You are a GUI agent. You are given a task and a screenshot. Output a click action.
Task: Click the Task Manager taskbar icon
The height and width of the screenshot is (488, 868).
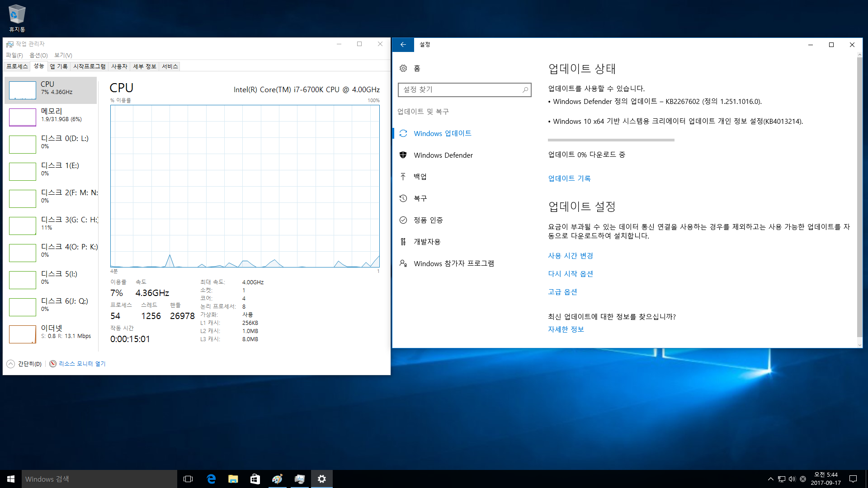coord(299,479)
